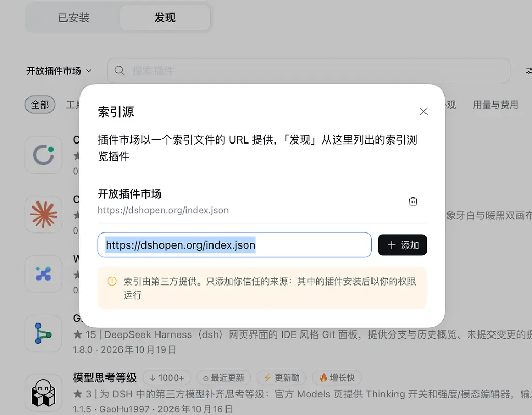The height and width of the screenshot is (415, 532).
Task: Click the warning icon in the notice
Action: 112,281
